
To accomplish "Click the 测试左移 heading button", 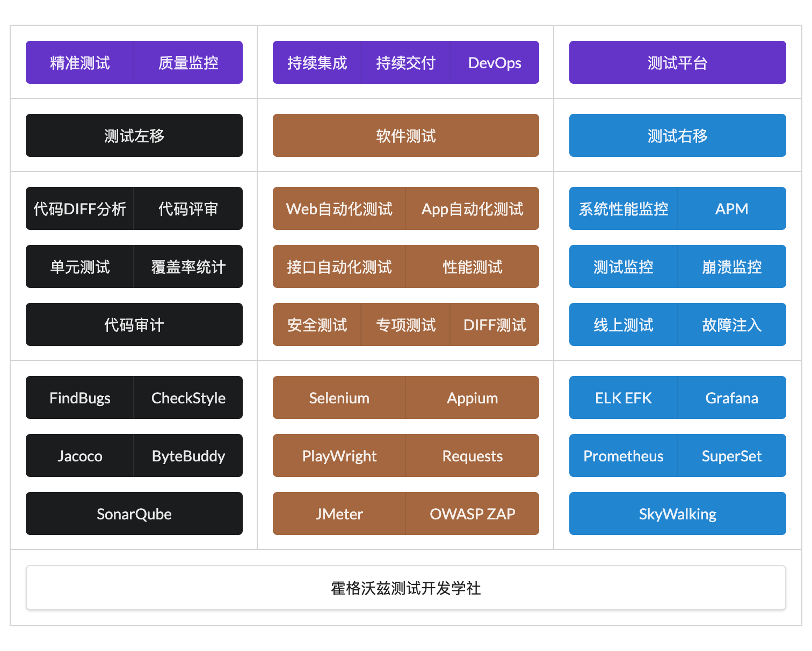I will pos(134,135).
